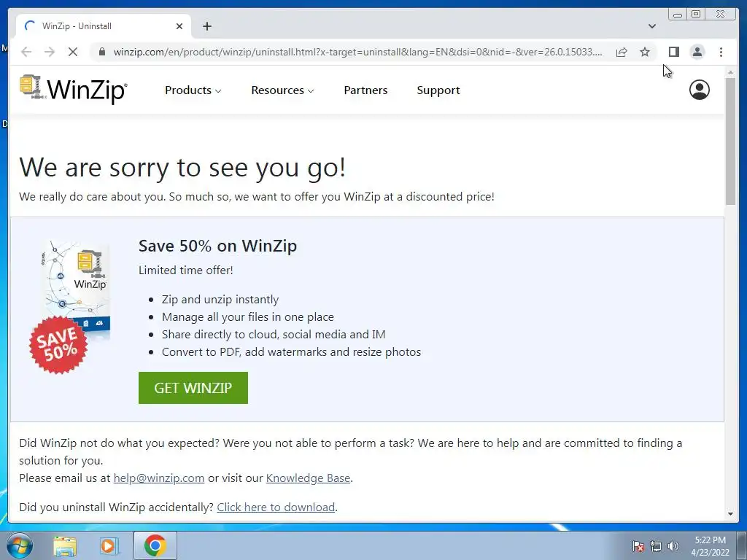
Task: Click the WinZip logo in the header
Action: [x=74, y=89]
